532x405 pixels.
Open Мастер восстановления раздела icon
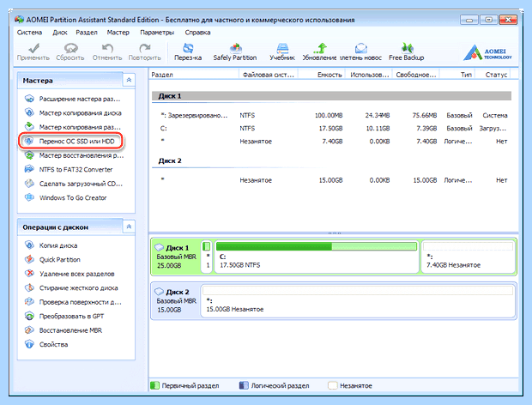click(x=29, y=155)
